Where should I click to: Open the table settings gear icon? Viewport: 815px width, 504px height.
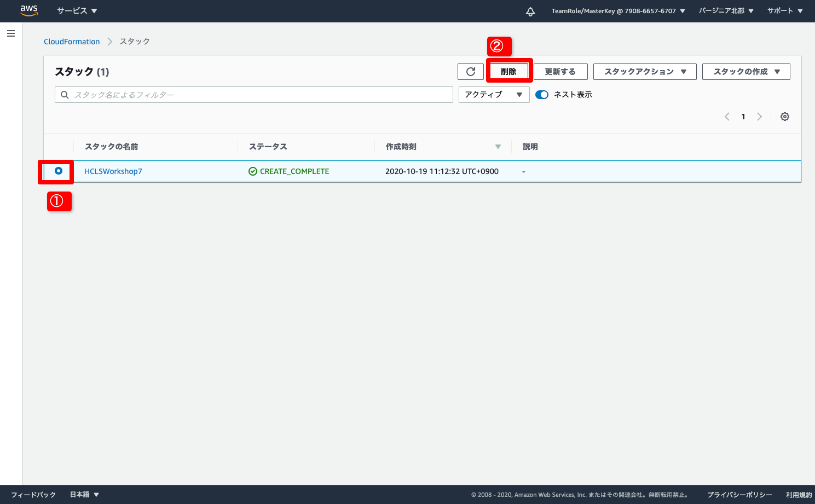tap(785, 117)
